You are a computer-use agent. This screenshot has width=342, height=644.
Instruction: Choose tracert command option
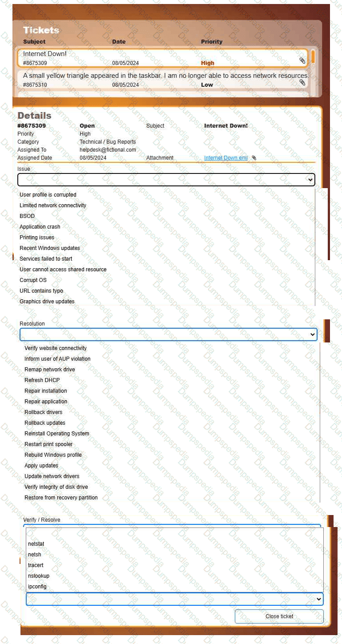coord(36,565)
